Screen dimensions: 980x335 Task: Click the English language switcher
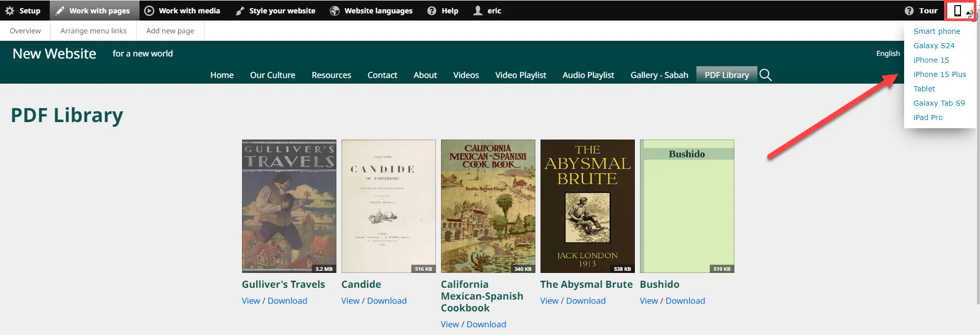pos(888,53)
